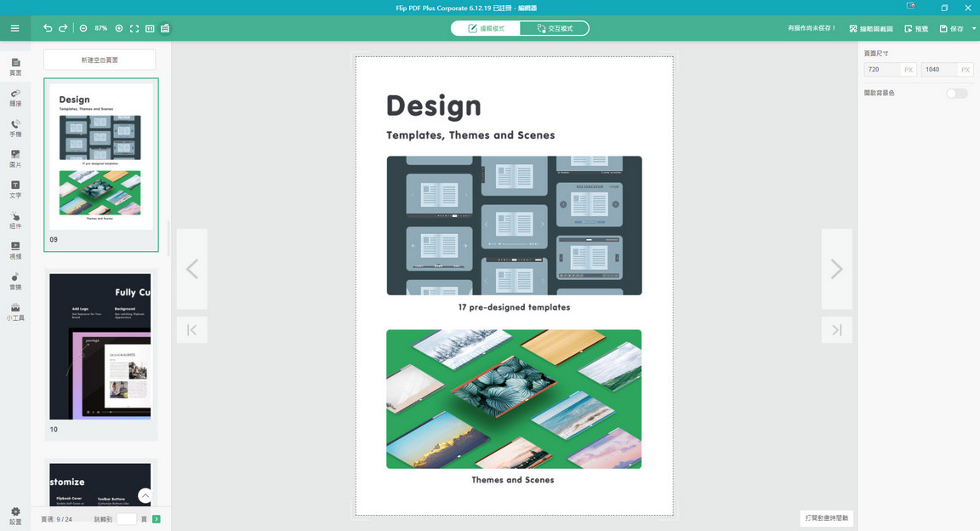Select the 圖片 image tool in sidebar
The height and width of the screenshot is (531, 980).
pyautogui.click(x=15, y=158)
